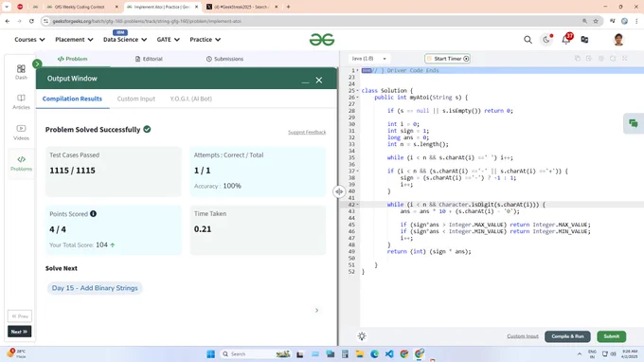This screenshot has height=362, width=644.
Task: Switch to the X GeekStreak2025 browser tab
Action: pos(242,7)
